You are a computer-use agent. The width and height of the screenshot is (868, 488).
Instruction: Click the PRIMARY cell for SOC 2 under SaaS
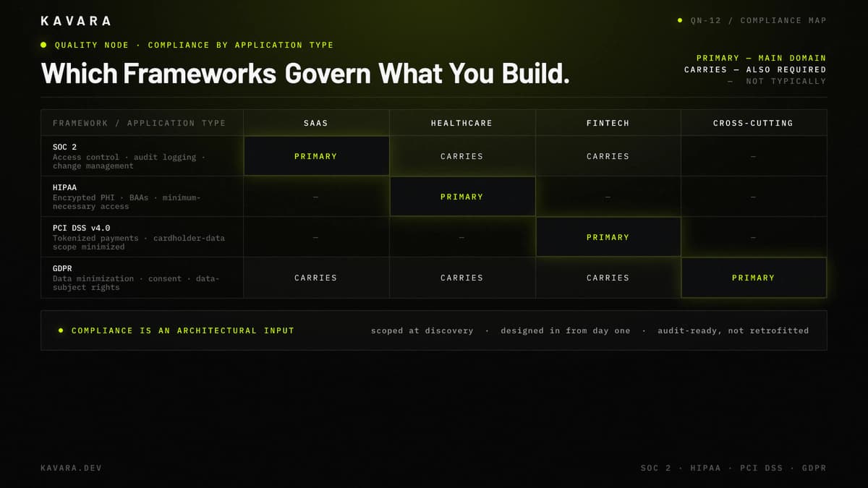[x=316, y=156]
